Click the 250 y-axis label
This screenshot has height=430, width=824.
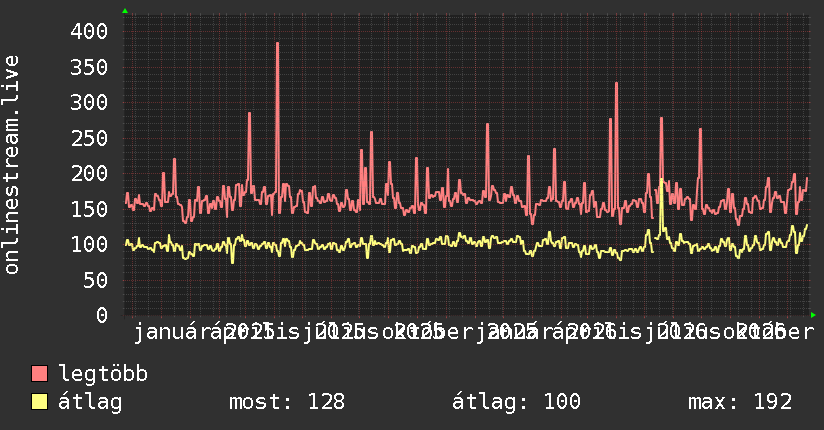(x=89, y=138)
